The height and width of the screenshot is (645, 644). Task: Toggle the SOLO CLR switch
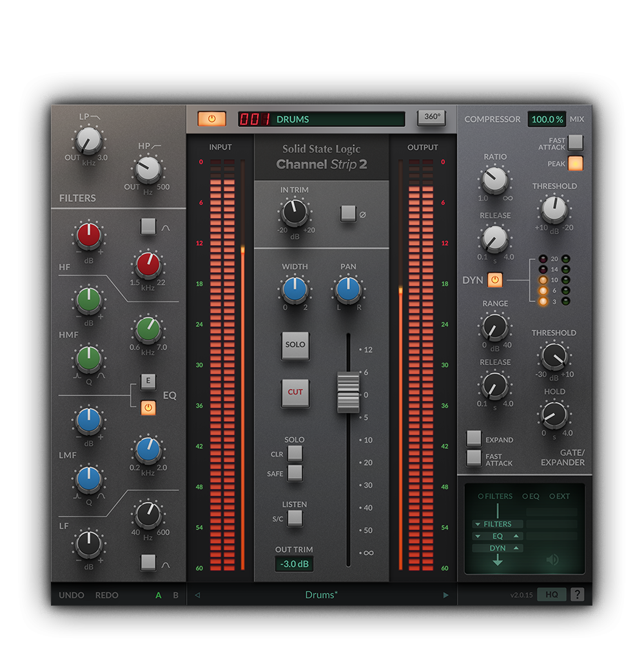coord(295,453)
